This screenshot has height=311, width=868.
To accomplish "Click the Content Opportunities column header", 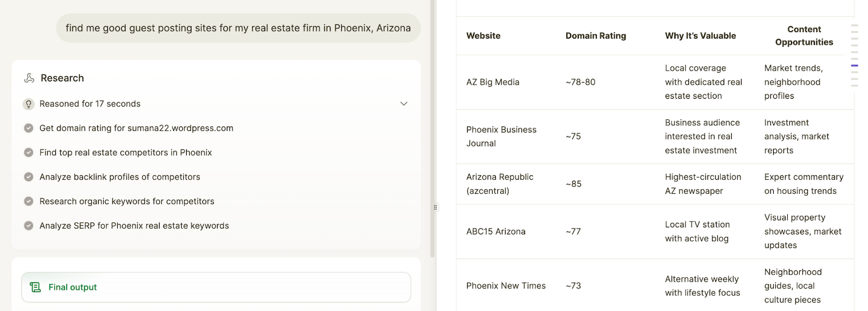I will coord(804,36).
